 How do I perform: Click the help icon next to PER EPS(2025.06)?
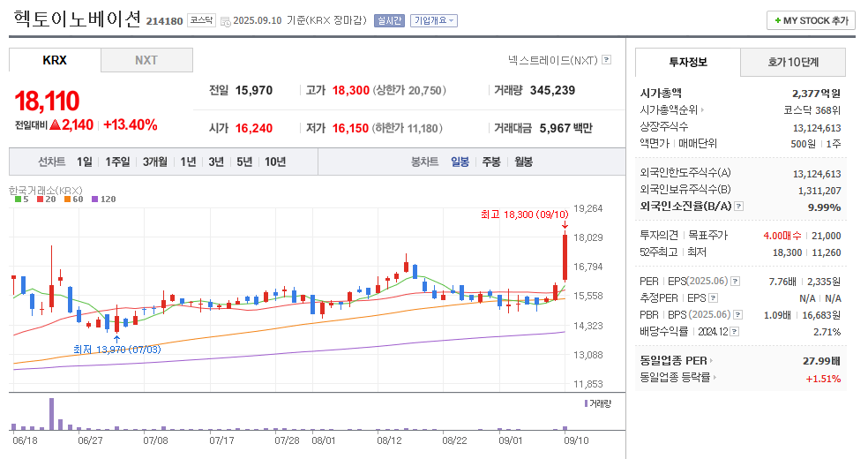pyautogui.click(x=735, y=282)
